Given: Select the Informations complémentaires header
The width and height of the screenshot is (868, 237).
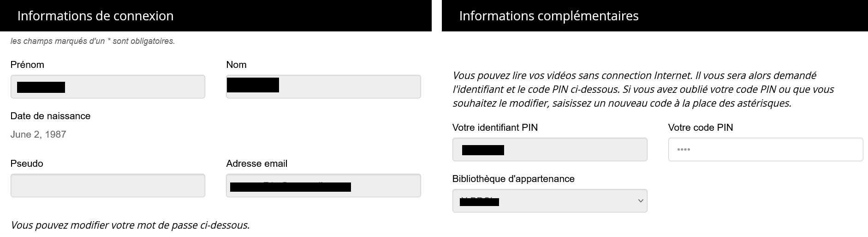Looking at the screenshot, I should pyautogui.click(x=549, y=16).
